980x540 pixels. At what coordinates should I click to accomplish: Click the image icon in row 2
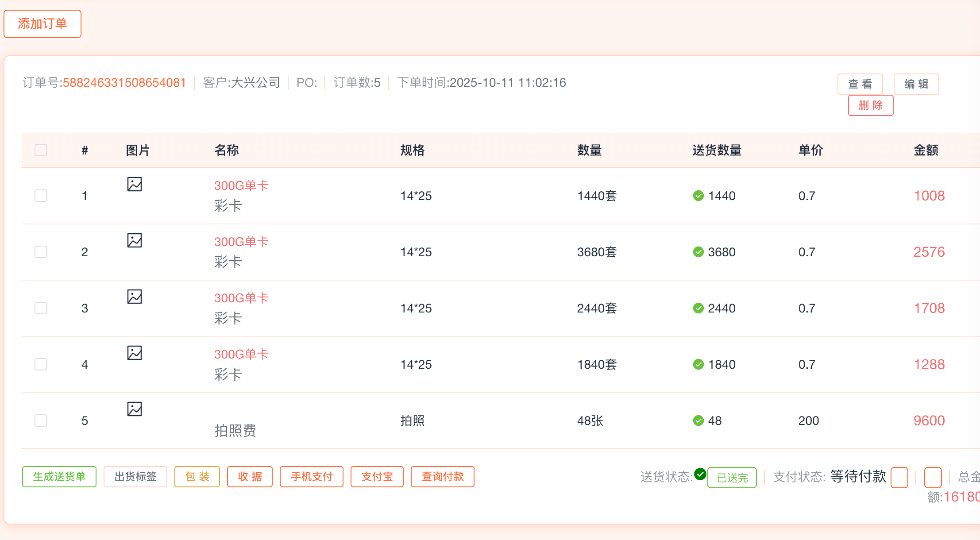[135, 240]
